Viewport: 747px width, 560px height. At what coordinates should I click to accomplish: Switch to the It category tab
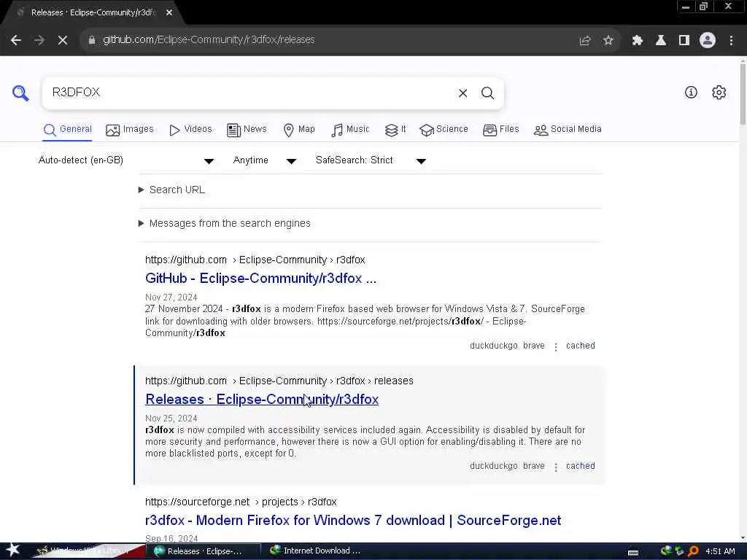click(x=395, y=130)
